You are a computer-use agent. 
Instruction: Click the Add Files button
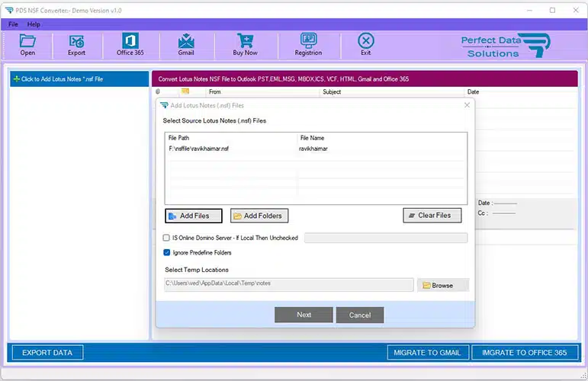coord(194,216)
